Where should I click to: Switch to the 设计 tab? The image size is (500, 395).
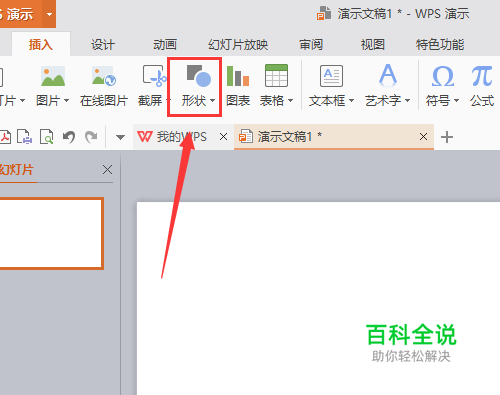[103, 44]
